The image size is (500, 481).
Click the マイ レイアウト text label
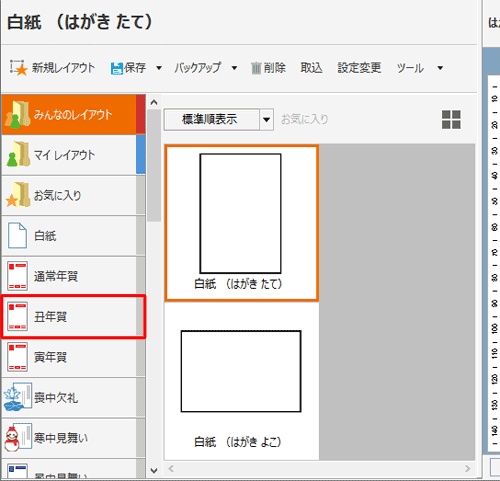click(x=64, y=155)
